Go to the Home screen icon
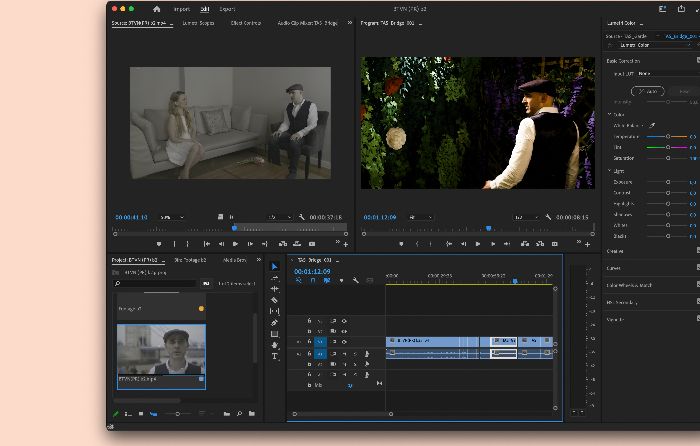This screenshot has height=446, width=700. click(x=157, y=9)
